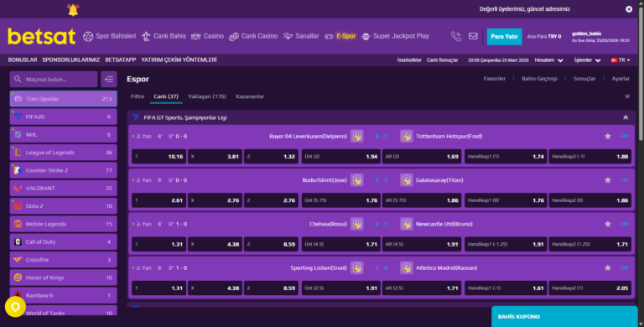644x327 pixels.
Task: Open the Casino menu item
Action: click(207, 36)
